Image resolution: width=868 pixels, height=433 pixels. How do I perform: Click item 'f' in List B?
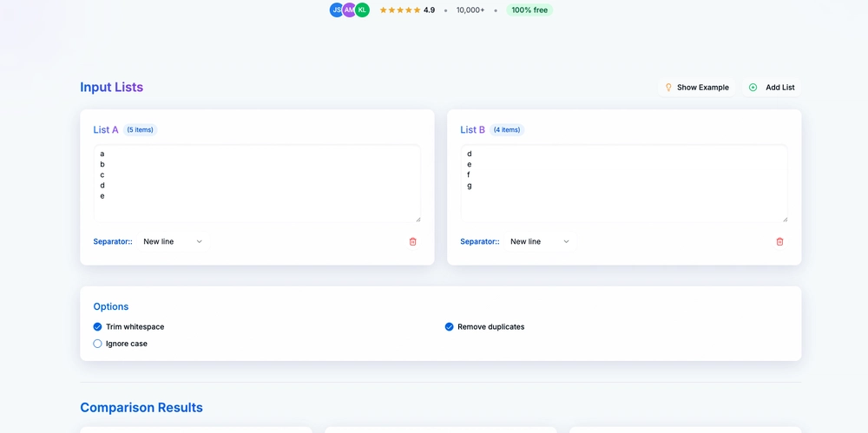pos(469,174)
